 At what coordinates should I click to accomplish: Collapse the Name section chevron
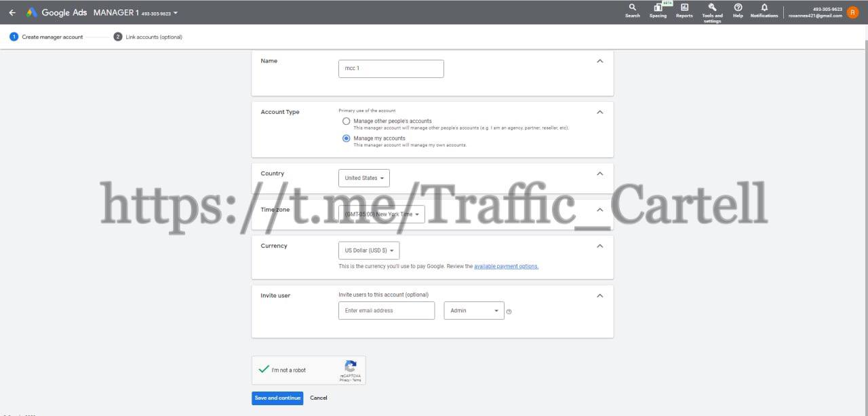click(599, 61)
